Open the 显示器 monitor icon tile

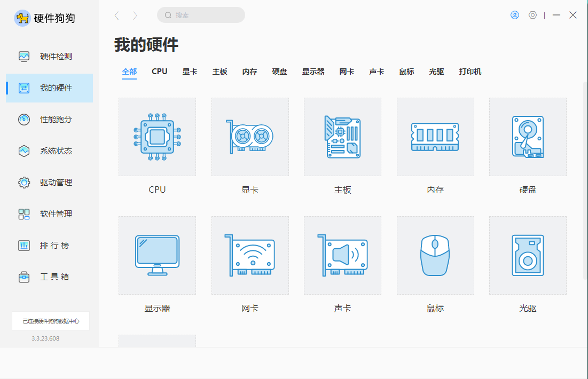point(157,256)
